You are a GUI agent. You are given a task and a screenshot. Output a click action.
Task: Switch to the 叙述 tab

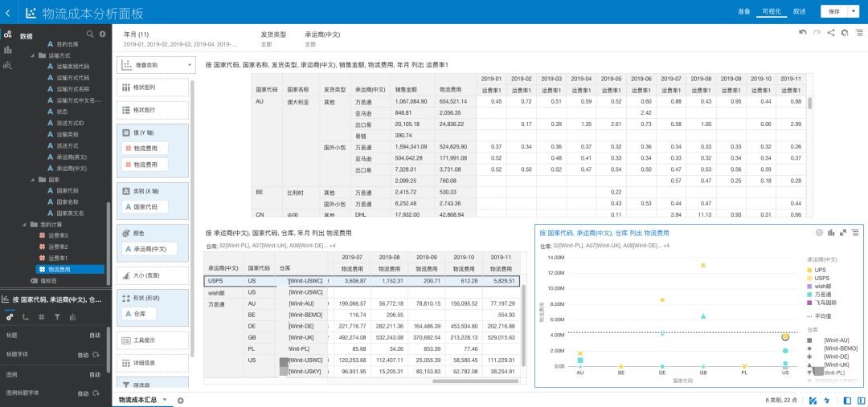pos(799,12)
